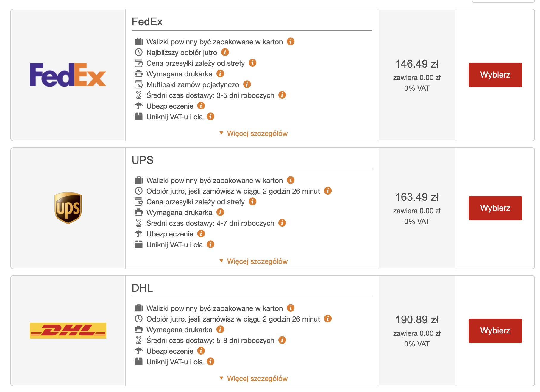The height and width of the screenshot is (392, 540).
Task: Click info icon for UPS 4-7 dni roboczych
Action: pos(282,223)
